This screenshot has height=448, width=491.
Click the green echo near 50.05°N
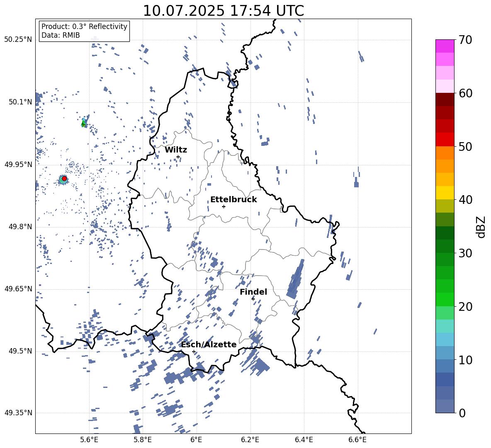[83, 123]
